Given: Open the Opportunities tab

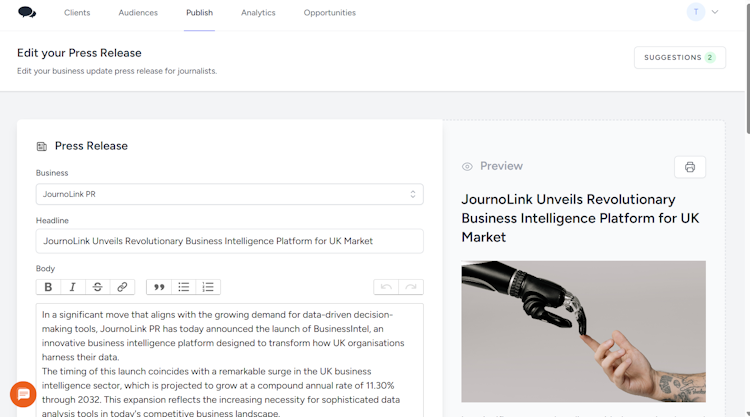Looking at the screenshot, I should [330, 13].
